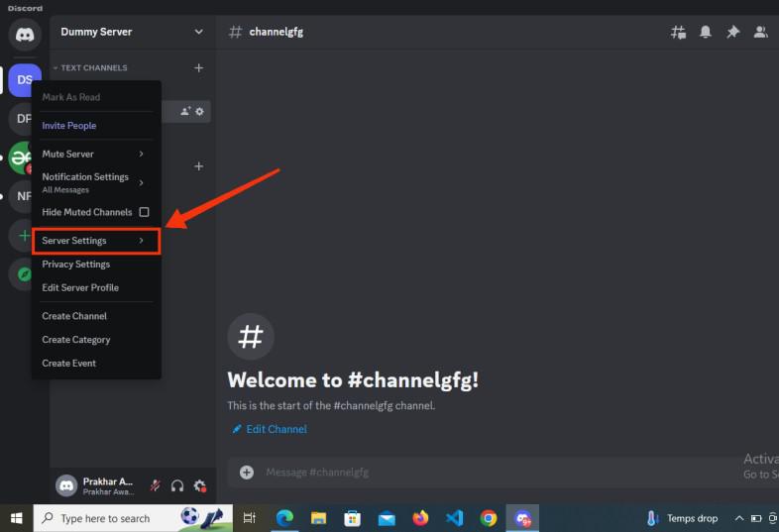Open Mail app from taskbar
Image resolution: width=779 pixels, height=532 pixels.
click(386, 518)
